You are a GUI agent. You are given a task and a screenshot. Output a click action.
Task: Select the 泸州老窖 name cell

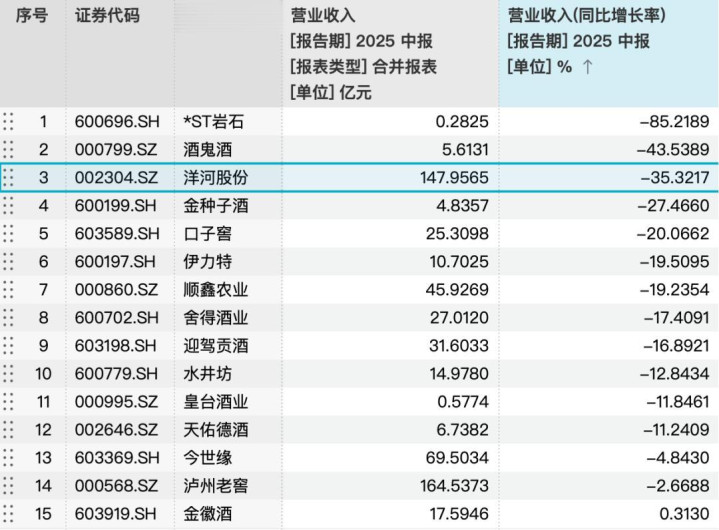[x=216, y=486]
